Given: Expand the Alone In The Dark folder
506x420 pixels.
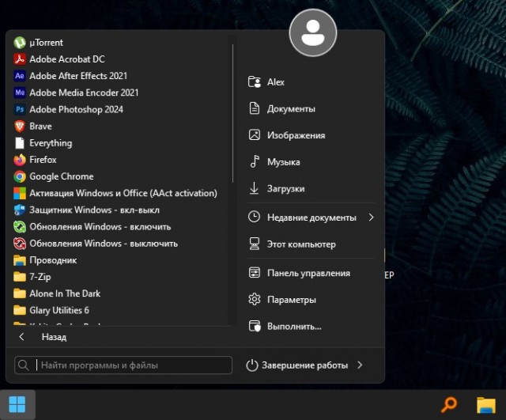Looking at the screenshot, I should coord(57,293).
